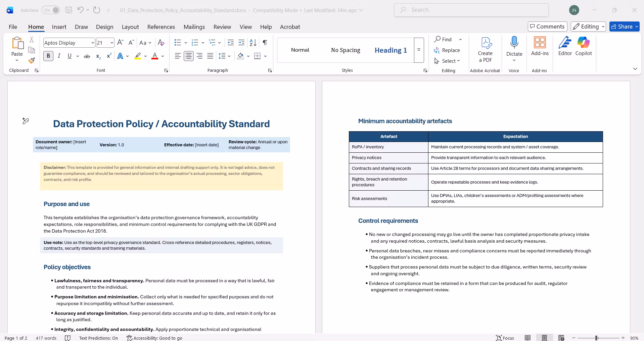Open the font size dropdown
Viewport: 644px width, 341px height.
coord(111,43)
